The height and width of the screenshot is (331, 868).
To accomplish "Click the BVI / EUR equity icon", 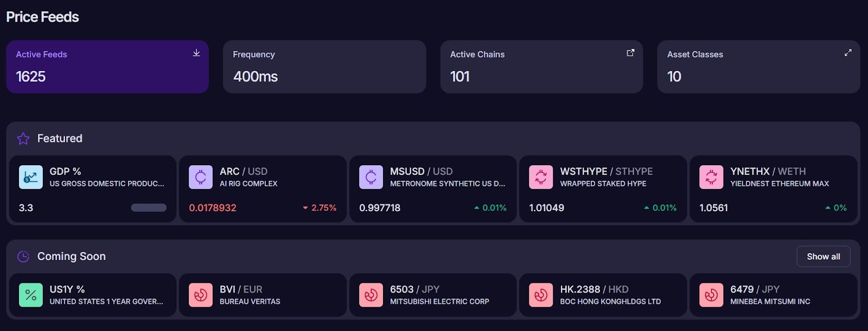I will (x=201, y=295).
